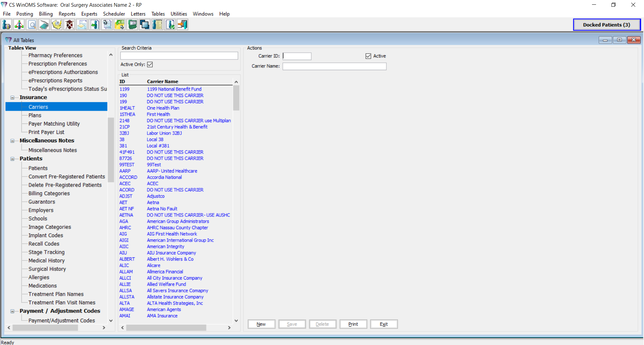Click the yellow folder with gear icon
This screenshot has width=644, height=345.
(x=120, y=24)
